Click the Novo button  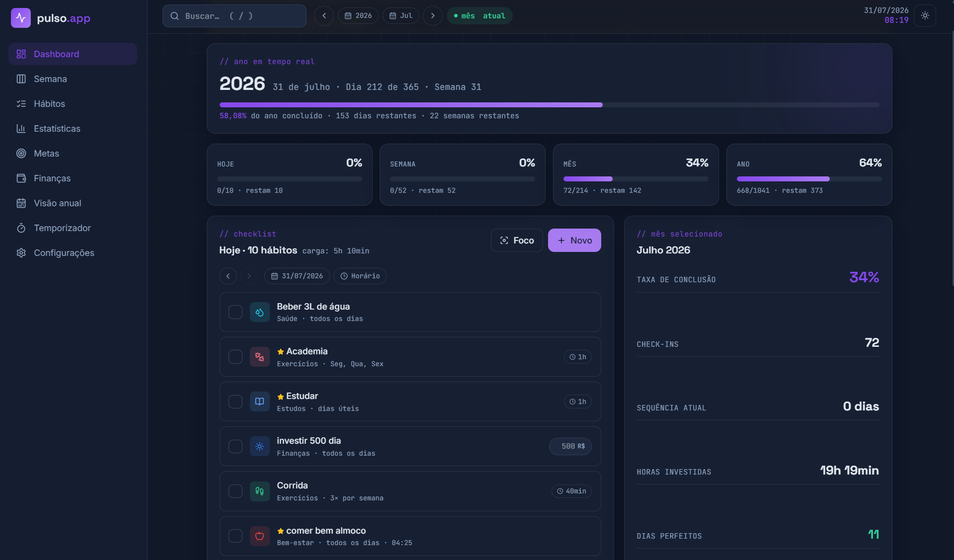click(574, 240)
